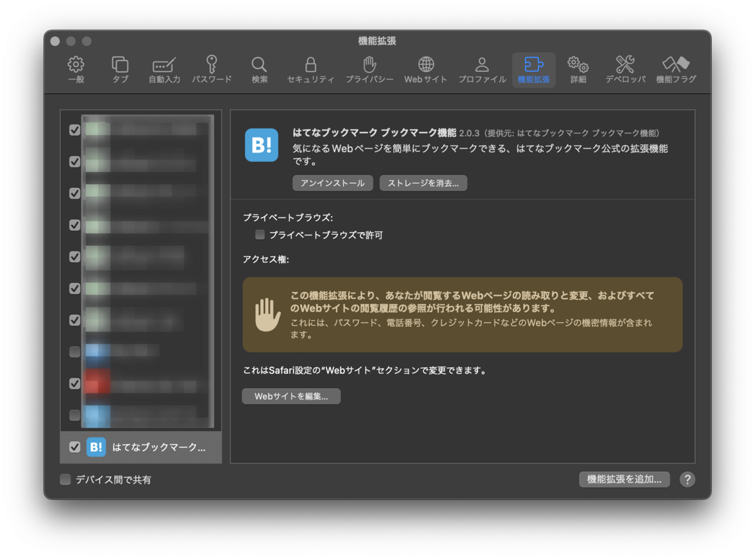Click the extension title はてなブックマーク ブックマーク機能
The width and height of the screenshot is (756, 558).
click(374, 133)
